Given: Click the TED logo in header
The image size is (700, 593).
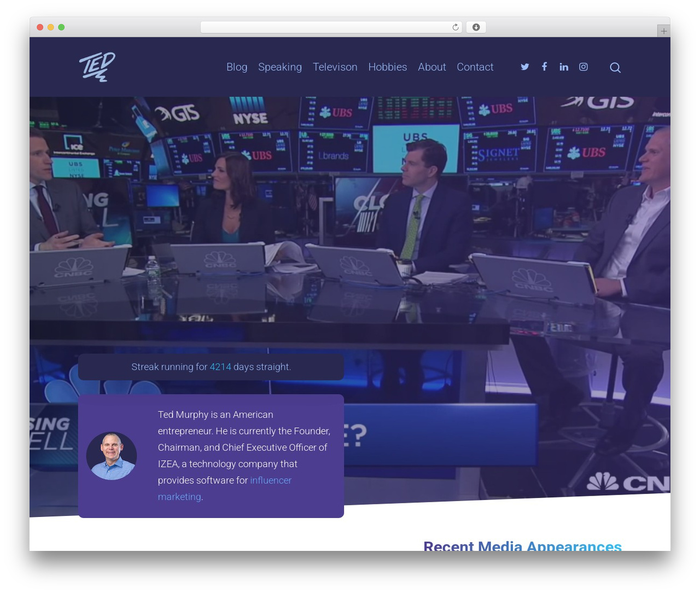Looking at the screenshot, I should 97,67.
